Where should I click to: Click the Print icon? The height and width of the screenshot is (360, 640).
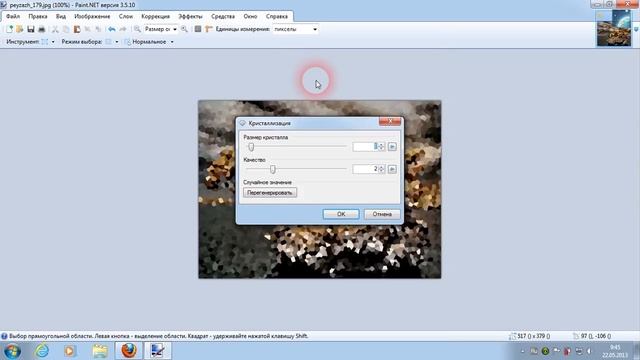click(x=41, y=29)
